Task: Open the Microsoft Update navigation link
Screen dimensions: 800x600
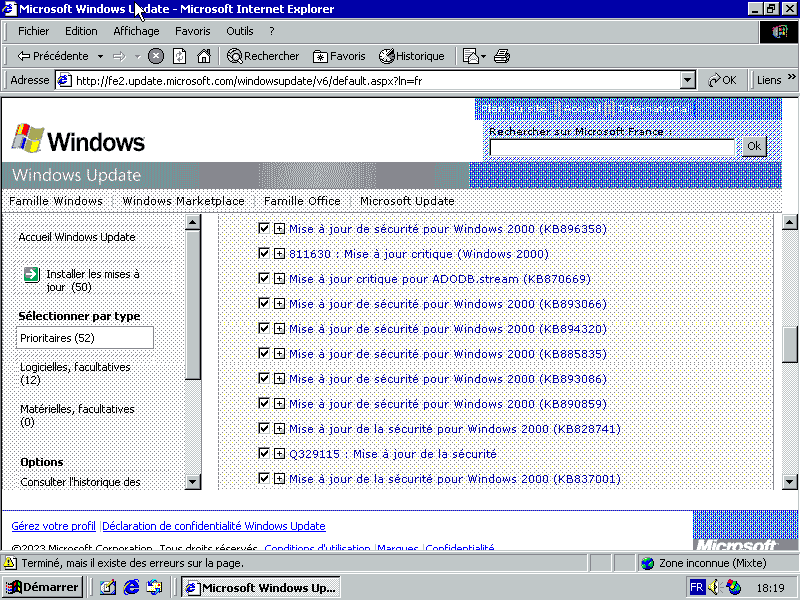Action: (x=407, y=201)
